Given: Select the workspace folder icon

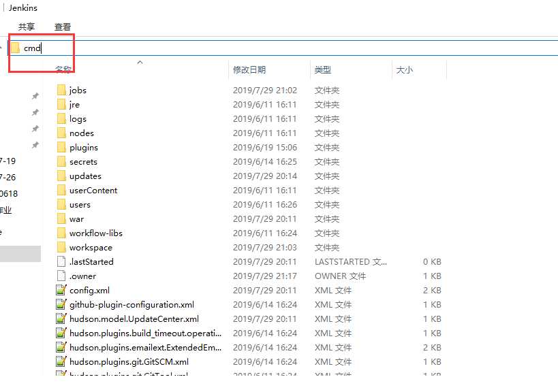Looking at the screenshot, I should 61,247.
